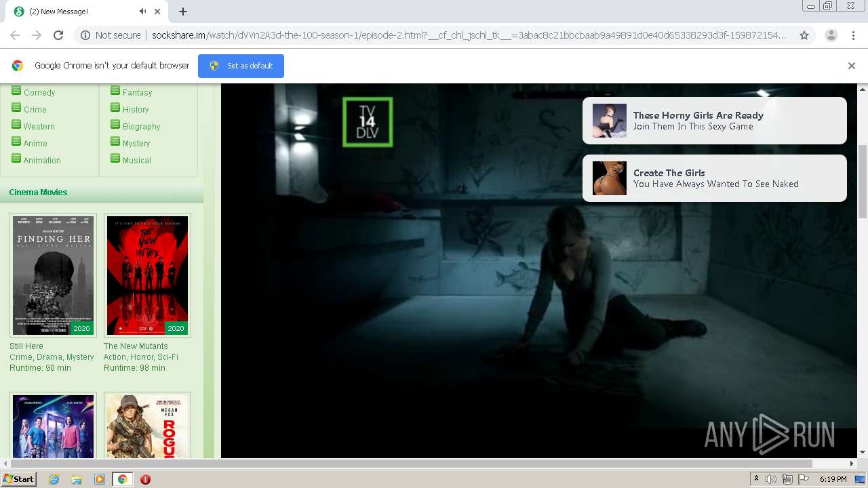Click the horizontal scrollbar right arrow
868x488 pixels.
point(852,464)
